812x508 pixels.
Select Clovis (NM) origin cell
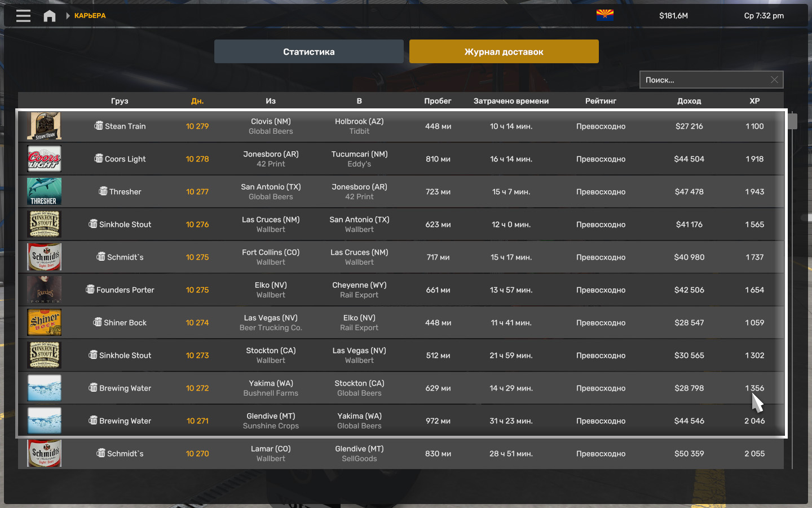pos(271,121)
